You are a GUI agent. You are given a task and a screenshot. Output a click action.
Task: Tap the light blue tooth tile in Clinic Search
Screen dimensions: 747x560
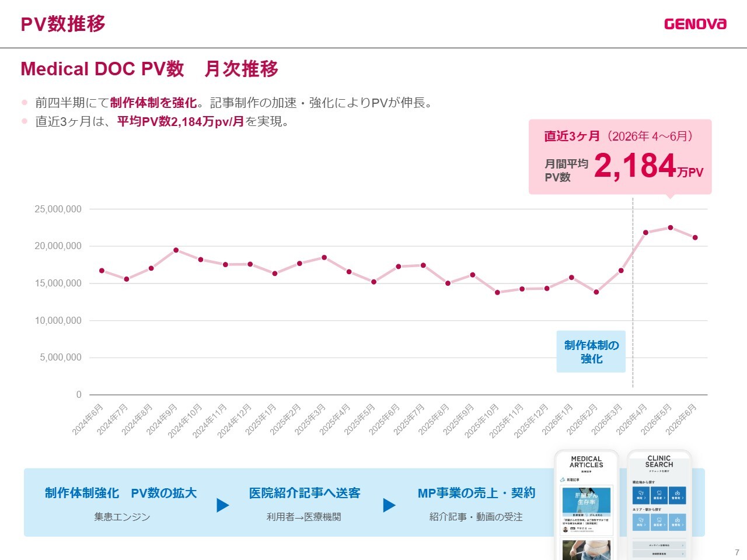pos(659,522)
